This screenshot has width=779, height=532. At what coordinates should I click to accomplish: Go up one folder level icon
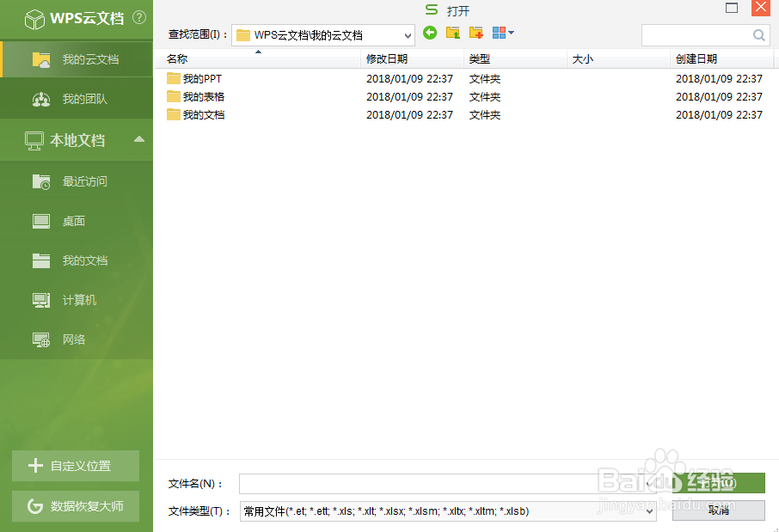click(452, 33)
